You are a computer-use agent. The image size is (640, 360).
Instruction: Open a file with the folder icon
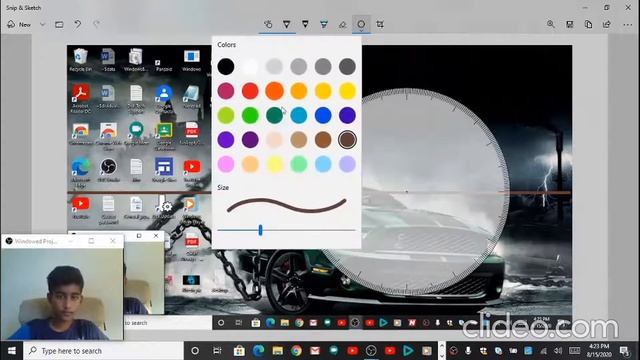point(59,24)
